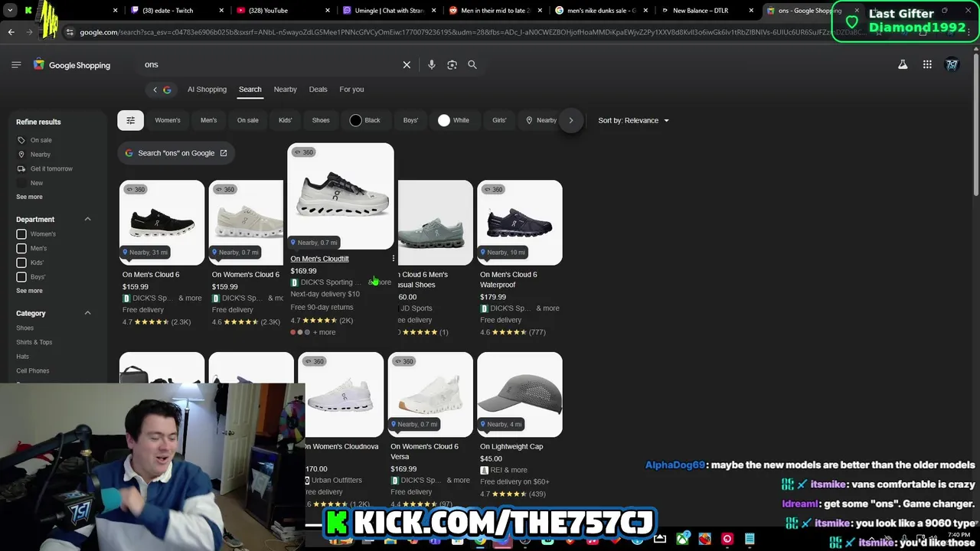Open the Google account avatar
The image size is (980, 551).
[x=952, y=65]
